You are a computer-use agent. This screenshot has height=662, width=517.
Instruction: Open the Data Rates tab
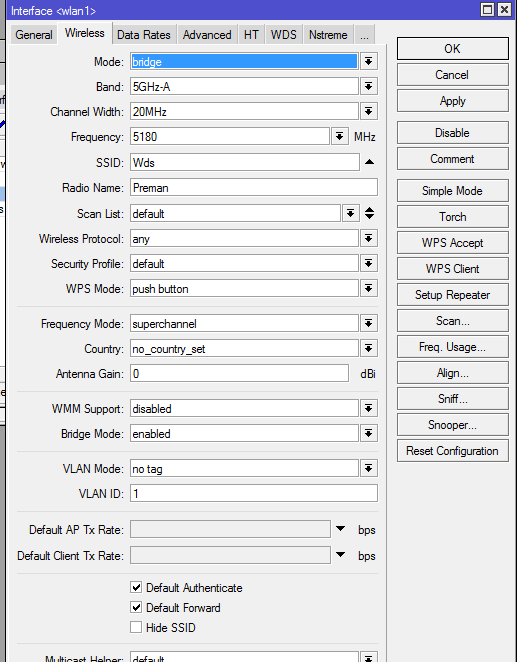144,35
